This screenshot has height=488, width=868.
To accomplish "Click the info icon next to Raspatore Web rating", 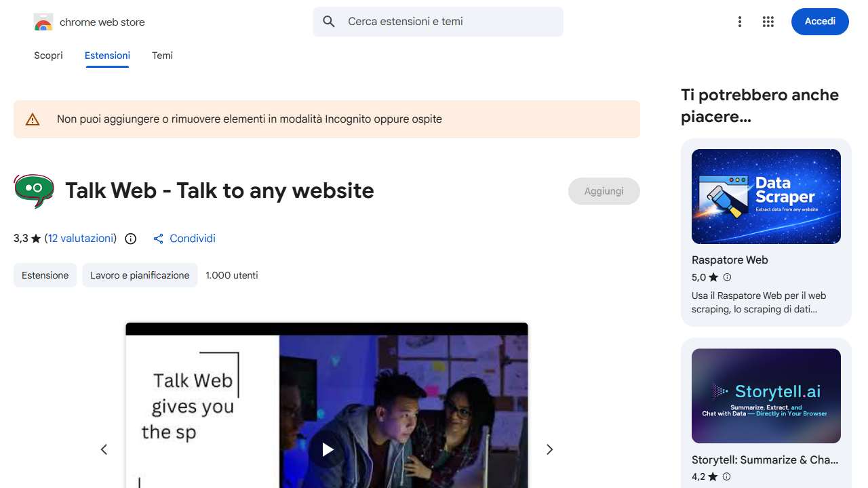I will coord(726,277).
